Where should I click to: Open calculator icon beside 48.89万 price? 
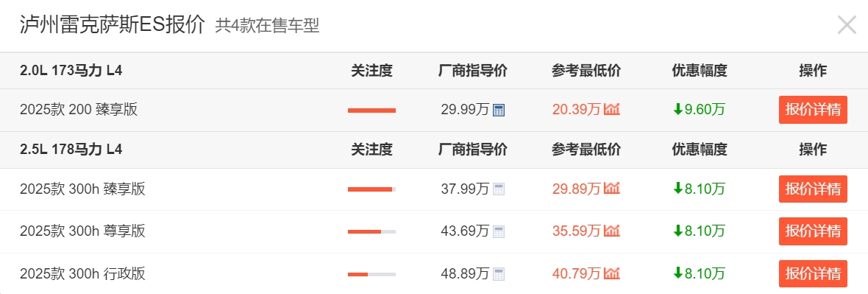498,273
